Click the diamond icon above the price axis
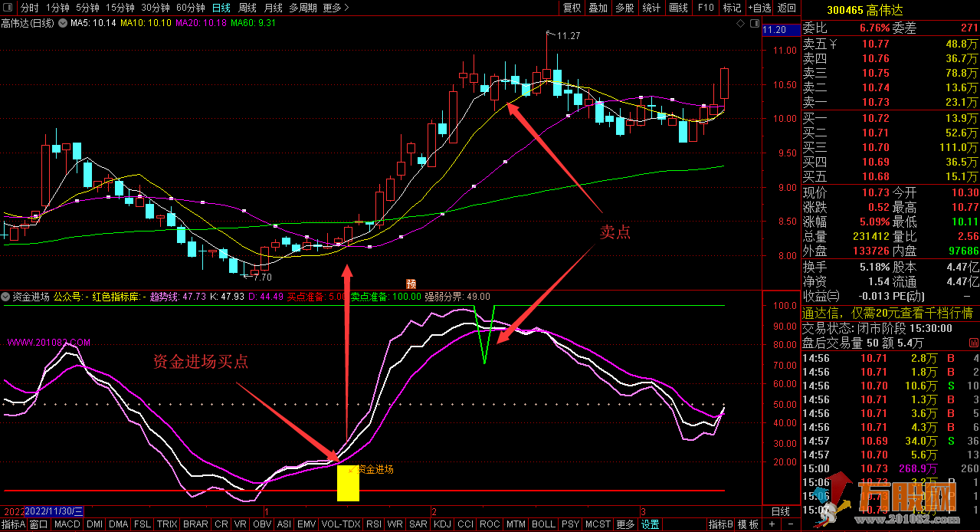Viewport: 980px width, 532px height. tap(741, 23)
